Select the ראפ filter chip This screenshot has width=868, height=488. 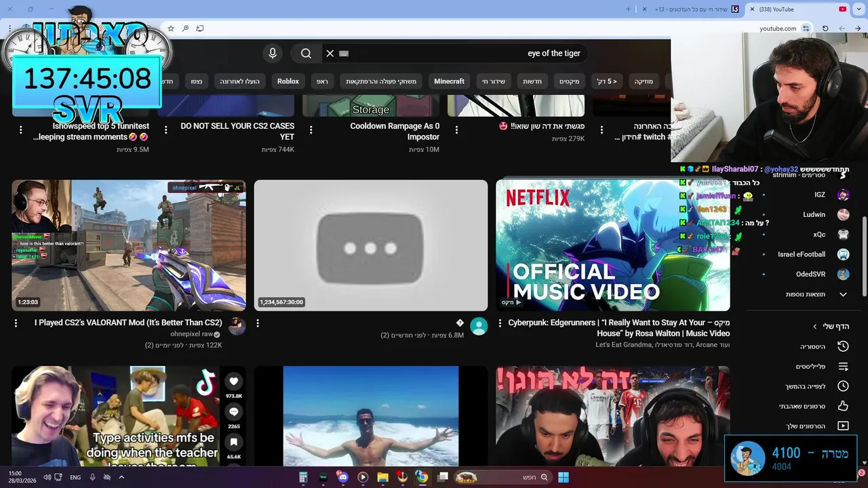click(x=322, y=81)
